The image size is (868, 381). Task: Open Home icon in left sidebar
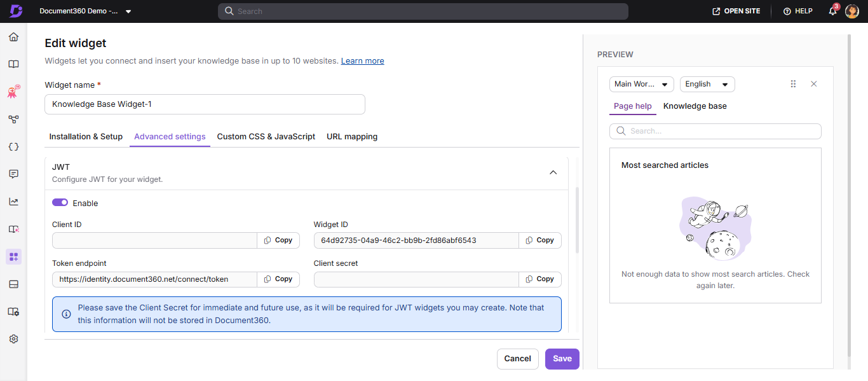pyautogui.click(x=13, y=37)
